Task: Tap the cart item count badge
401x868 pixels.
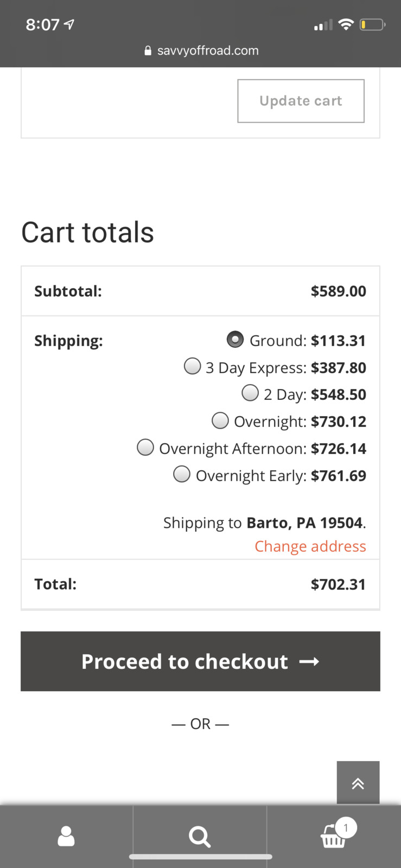Action: tap(346, 828)
